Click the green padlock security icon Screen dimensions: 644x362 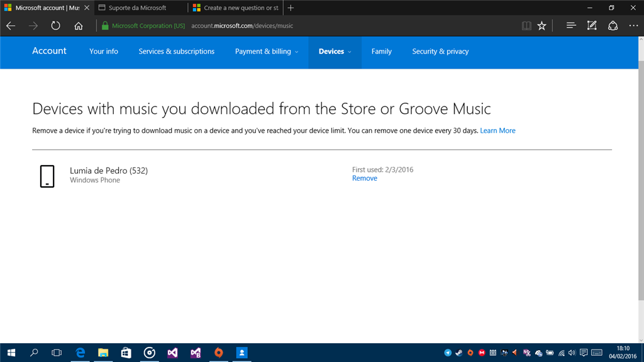point(105,26)
